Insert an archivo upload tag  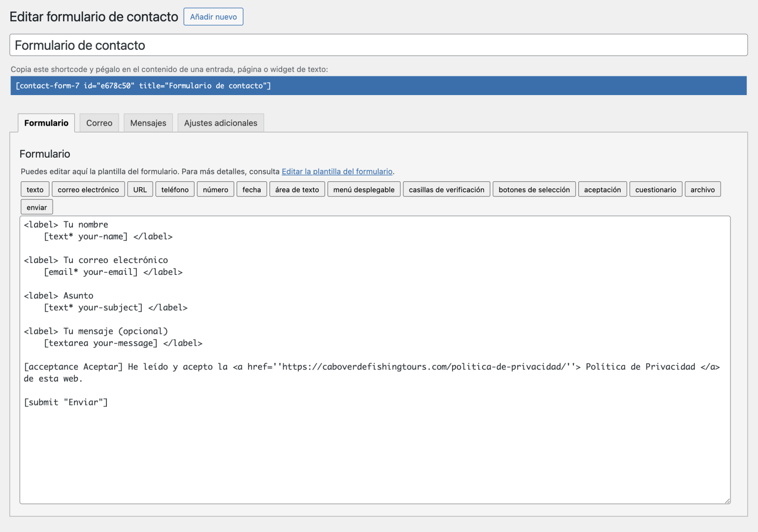[702, 190]
